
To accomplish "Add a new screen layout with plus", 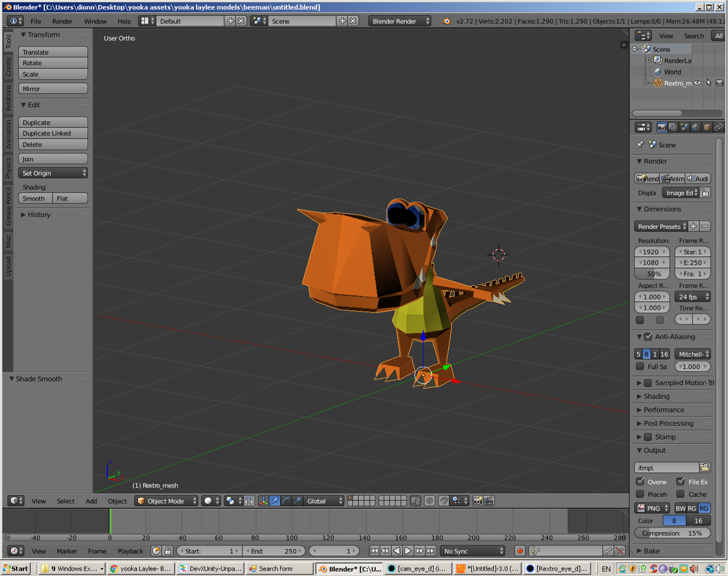I will coord(230,21).
